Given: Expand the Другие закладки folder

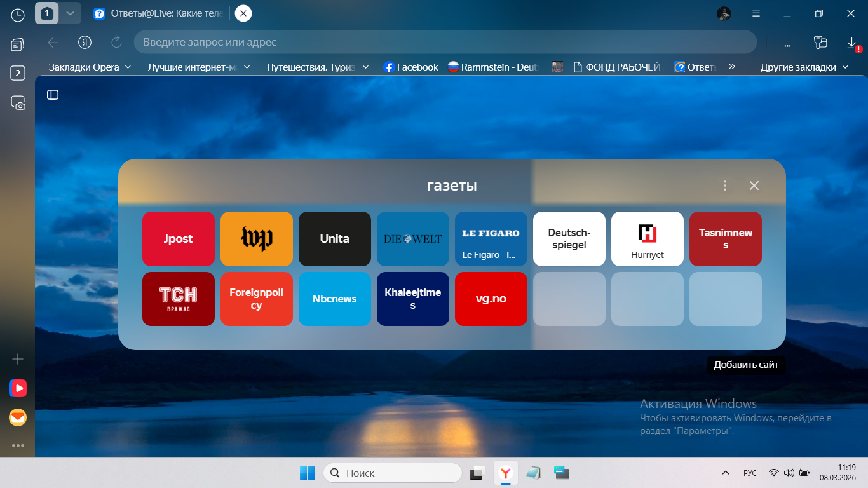Looking at the screenshot, I should [x=804, y=67].
